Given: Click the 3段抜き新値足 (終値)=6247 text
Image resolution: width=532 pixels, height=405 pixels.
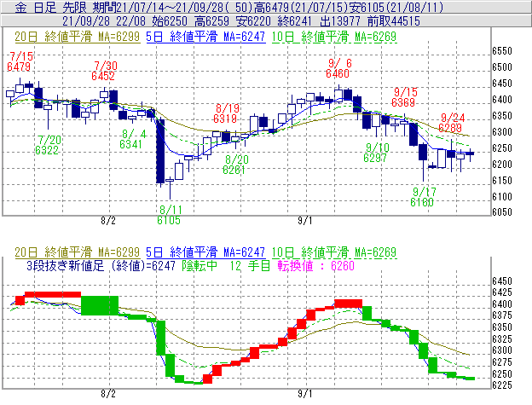Looking at the screenshot, I should click(x=101, y=265).
